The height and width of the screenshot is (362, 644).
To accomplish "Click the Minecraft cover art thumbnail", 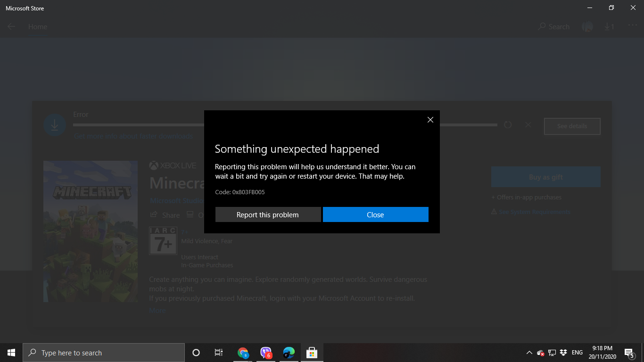I will tap(91, 231).
